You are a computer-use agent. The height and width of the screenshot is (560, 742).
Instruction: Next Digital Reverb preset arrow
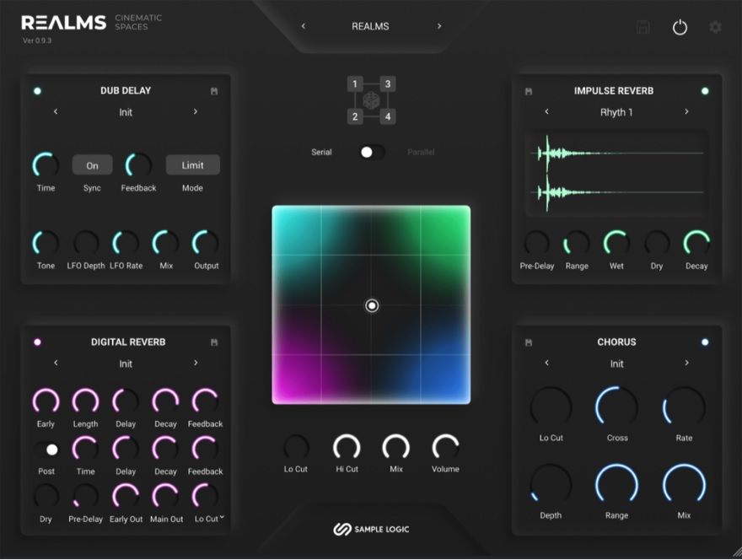click(x=196, y=363)
